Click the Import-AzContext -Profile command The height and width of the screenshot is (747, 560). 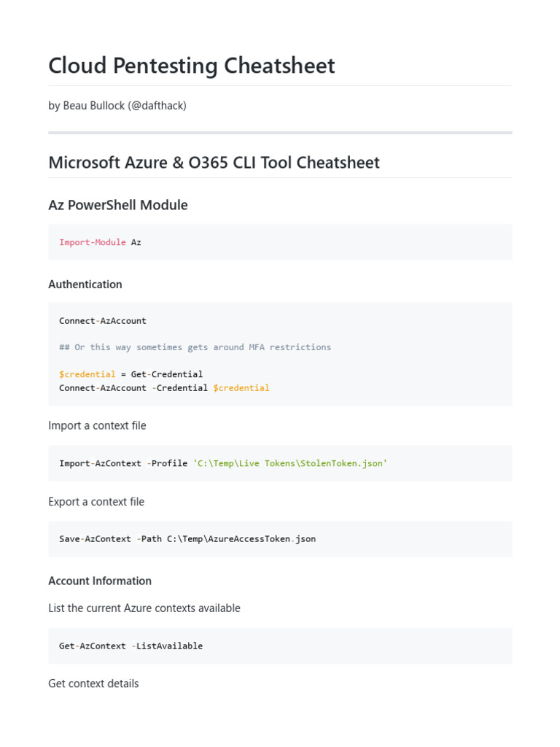pos(123,463)
